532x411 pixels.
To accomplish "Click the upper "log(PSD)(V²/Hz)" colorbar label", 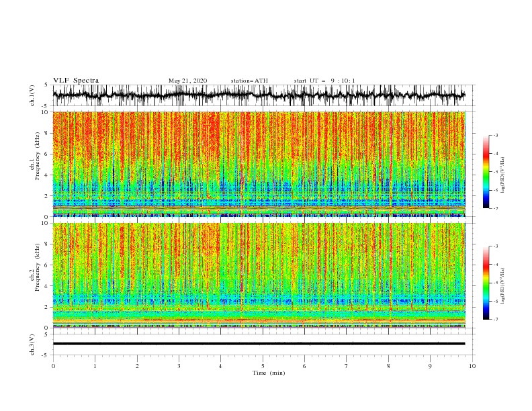I will (x=503, y=175).
